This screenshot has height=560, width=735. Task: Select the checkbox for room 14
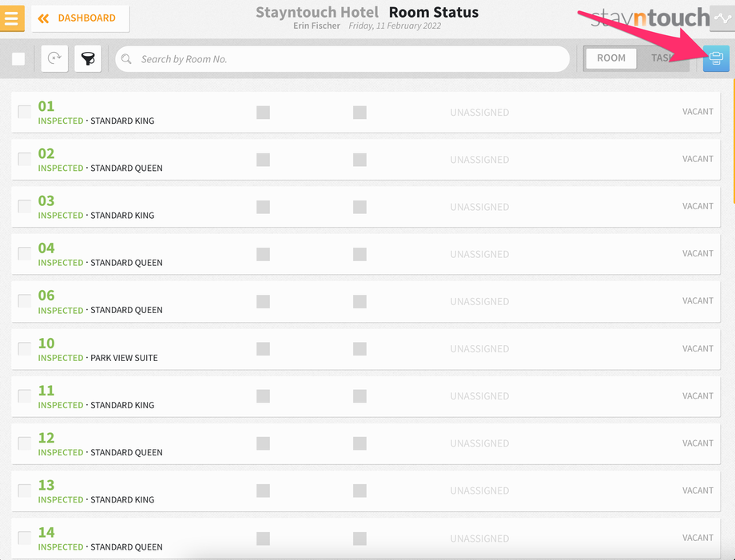[25, 538]
